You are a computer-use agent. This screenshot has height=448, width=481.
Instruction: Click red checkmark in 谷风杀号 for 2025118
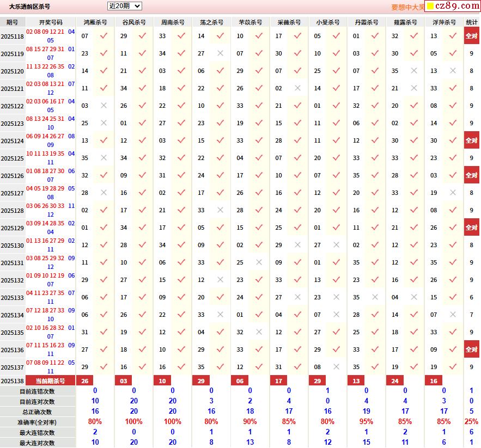pos(142,36)
